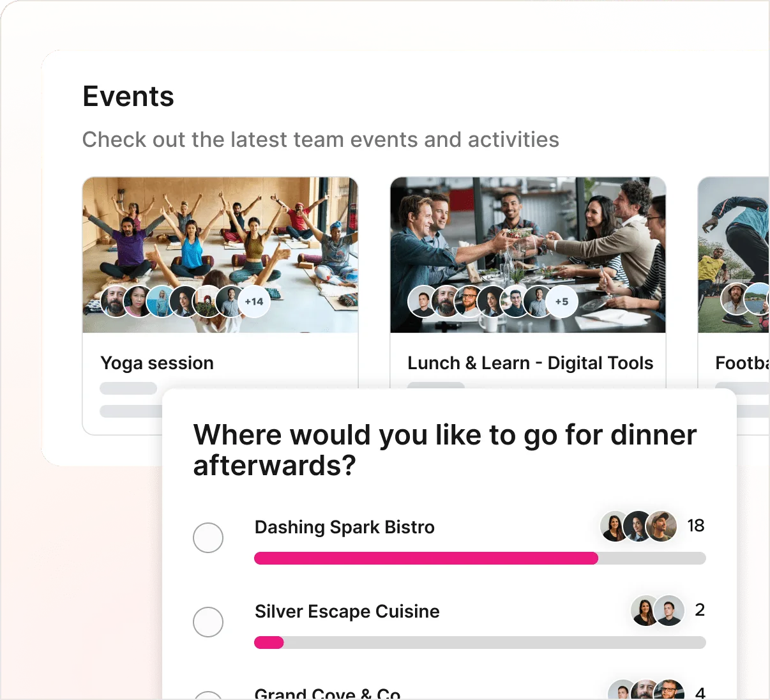Select the Dashing Spark Bistro radio button
Viewport: 770px width, 700px height.
click(x=208, y=538)
